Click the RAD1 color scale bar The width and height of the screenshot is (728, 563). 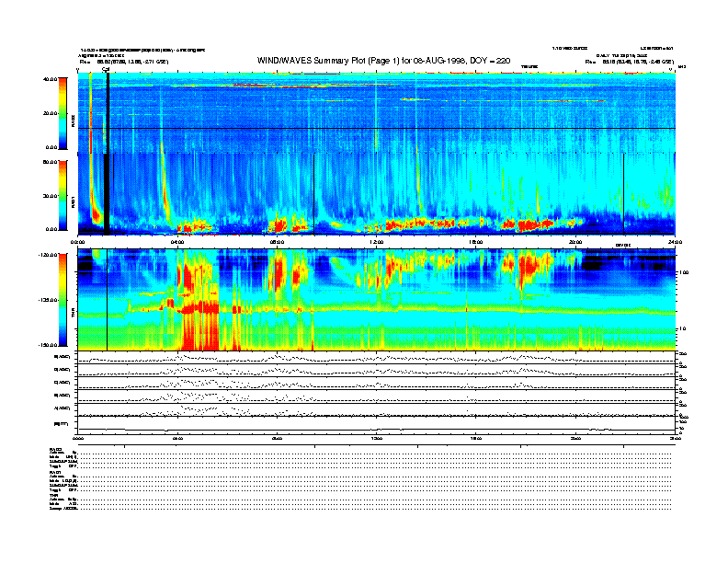click(63, 196)
